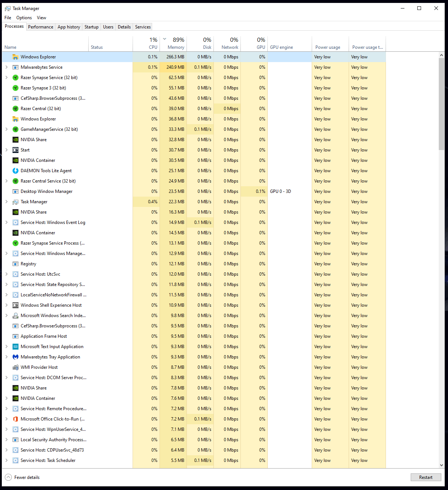Click the Razer Synapse 3 (32 bit) icon
This screenshot has width=448, height=490.
16,88
